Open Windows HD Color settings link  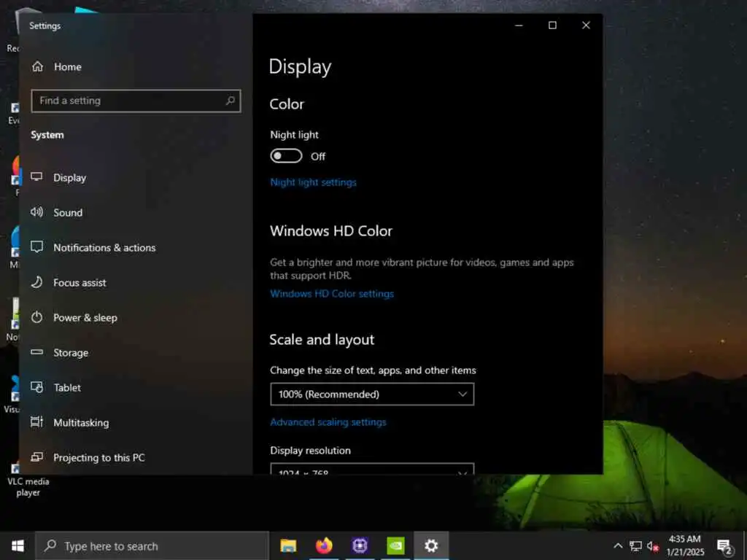point(332,294)
